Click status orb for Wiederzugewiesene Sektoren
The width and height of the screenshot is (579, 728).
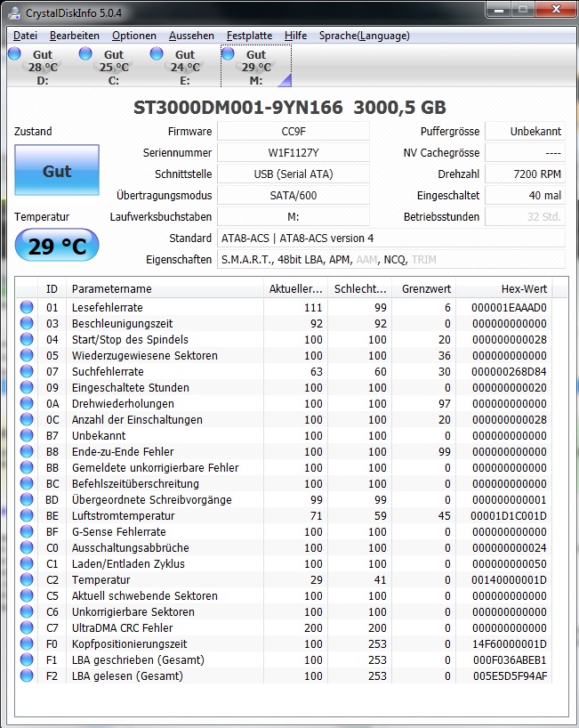(27, 355)
